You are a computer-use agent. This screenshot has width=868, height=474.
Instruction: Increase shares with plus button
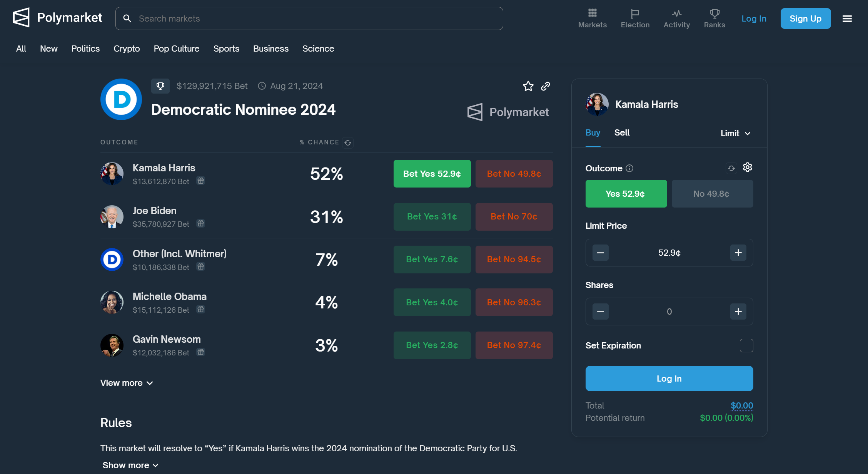[738, 312]
